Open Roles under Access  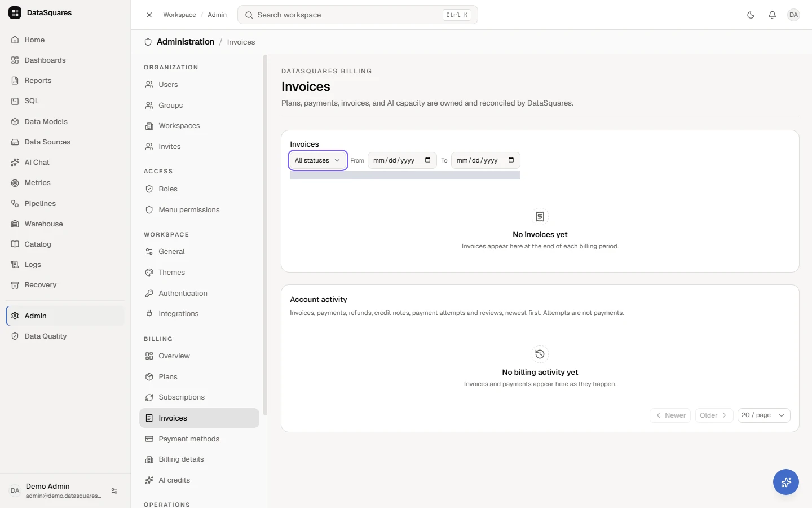coord(199,189)
